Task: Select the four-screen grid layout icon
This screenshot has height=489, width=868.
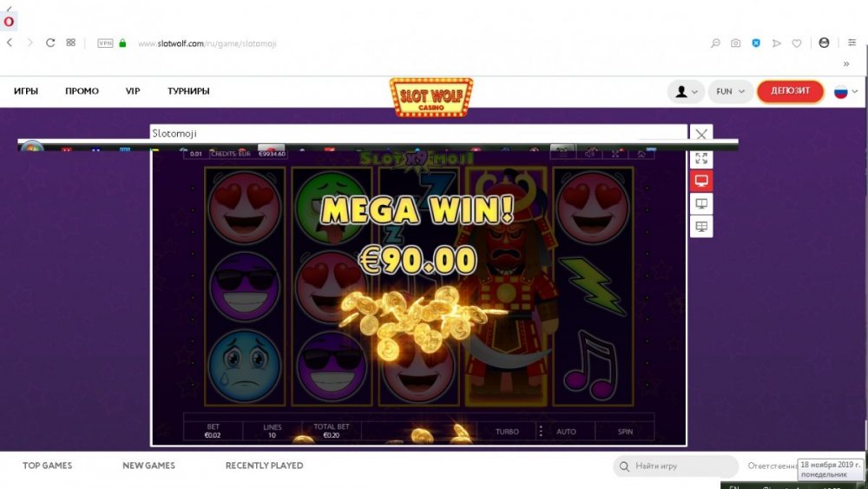Action: (701, 227)
